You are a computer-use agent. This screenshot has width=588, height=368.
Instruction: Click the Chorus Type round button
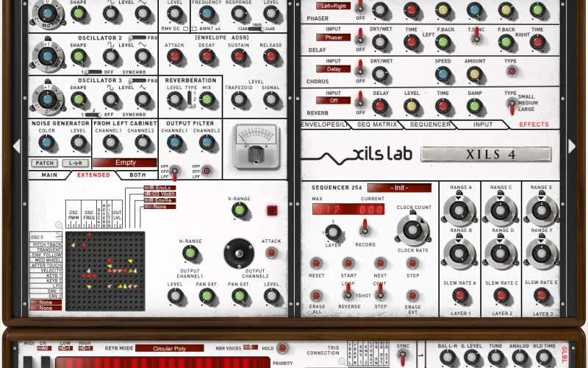click(x=512, y=71)
